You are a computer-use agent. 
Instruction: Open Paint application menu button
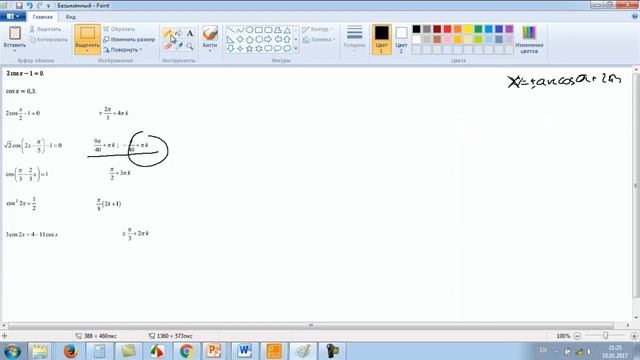coord(13,17)
